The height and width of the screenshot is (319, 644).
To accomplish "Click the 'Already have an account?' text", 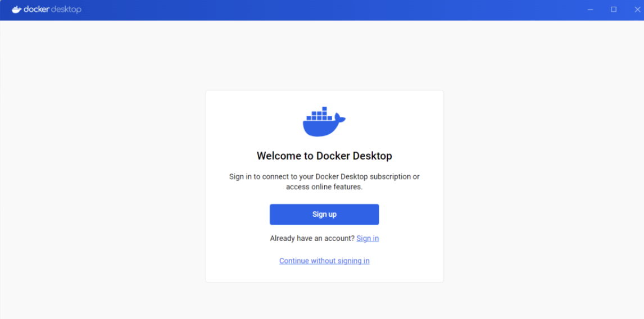I will (x=312, y=238).
